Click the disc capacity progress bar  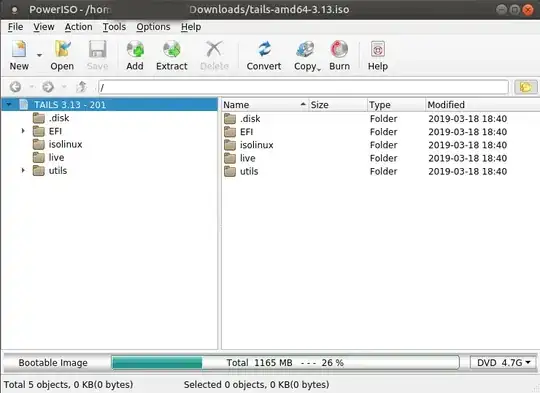285,363
